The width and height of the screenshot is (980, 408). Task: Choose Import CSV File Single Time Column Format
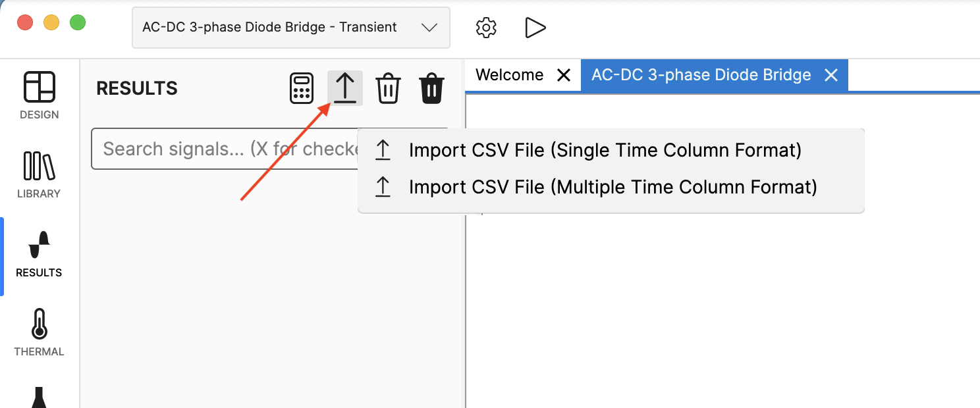point(605,150)
